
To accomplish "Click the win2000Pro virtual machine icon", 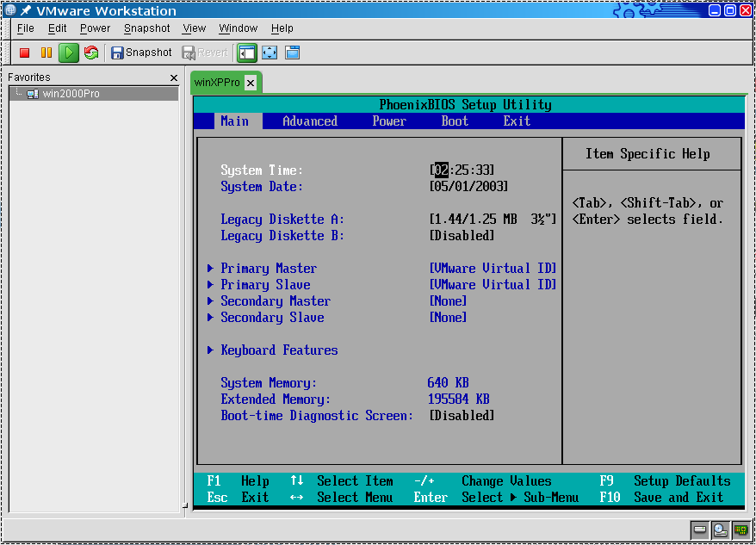I will tap(33, 94).
